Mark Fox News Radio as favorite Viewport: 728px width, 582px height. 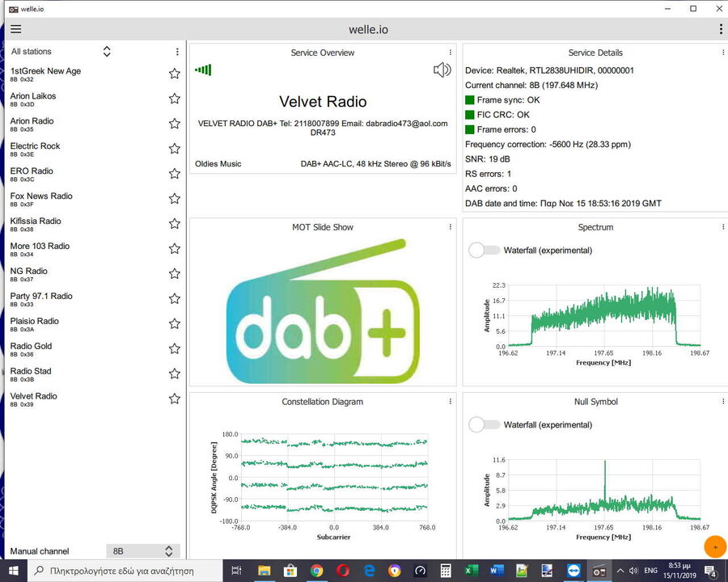pos(175,199)
